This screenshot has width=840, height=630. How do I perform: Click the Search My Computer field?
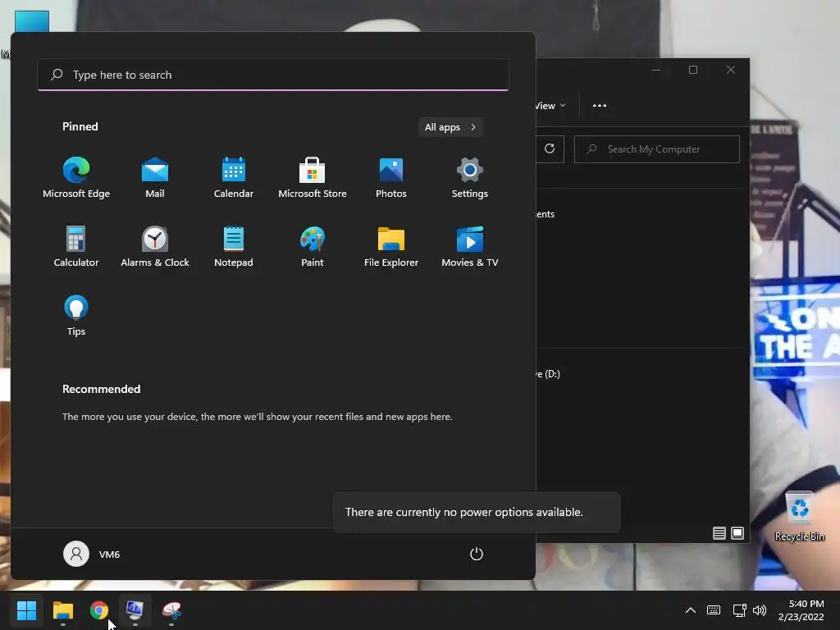point(657,149)
